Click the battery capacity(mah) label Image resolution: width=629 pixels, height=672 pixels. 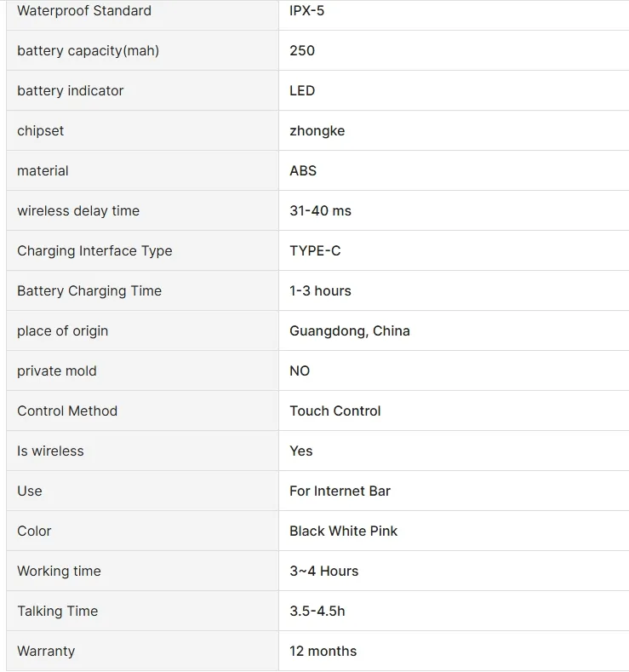(89, 50)
